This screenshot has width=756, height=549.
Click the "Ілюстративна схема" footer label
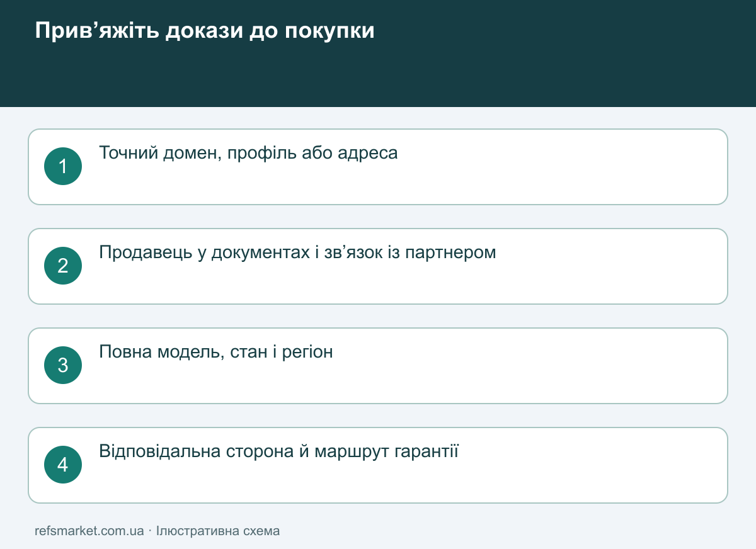coord(218,531)
